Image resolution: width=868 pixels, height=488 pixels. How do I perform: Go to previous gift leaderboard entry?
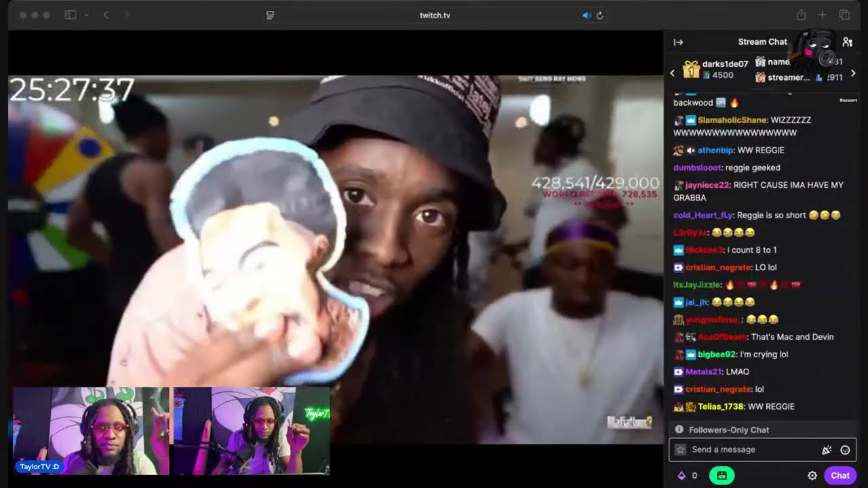673,73
